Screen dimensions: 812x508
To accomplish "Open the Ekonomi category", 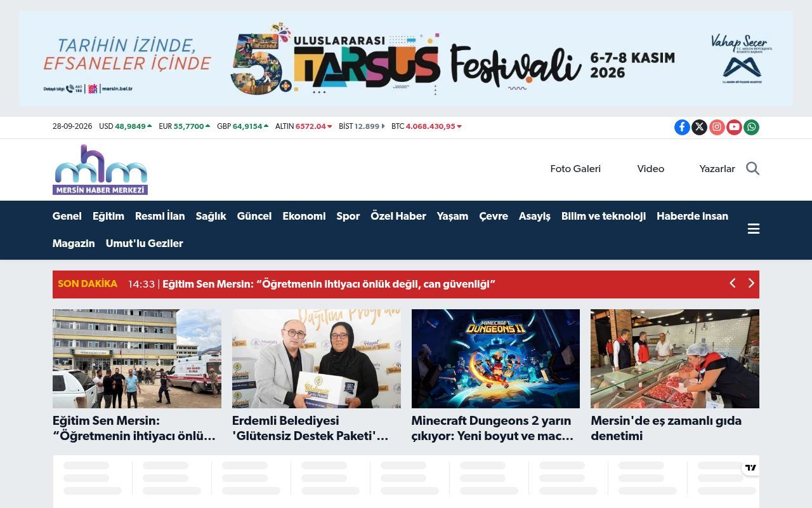I will [304, 217].
